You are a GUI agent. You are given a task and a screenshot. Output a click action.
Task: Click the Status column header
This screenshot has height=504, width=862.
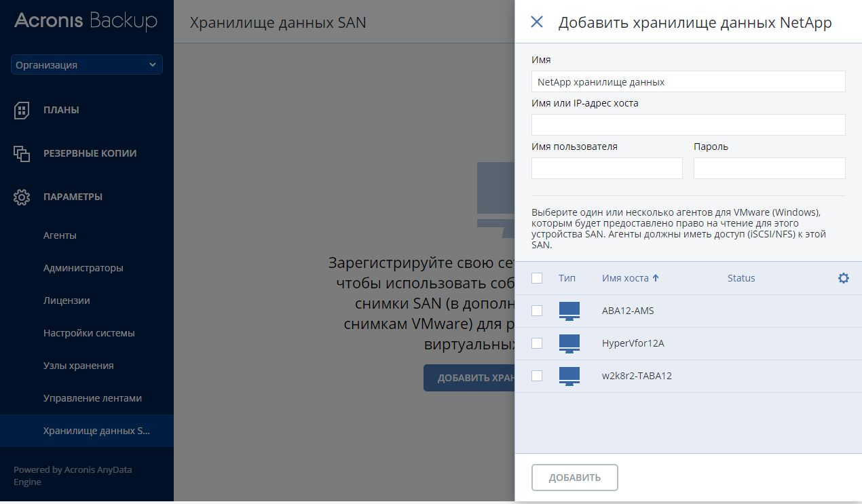click(x=741, y=278)
